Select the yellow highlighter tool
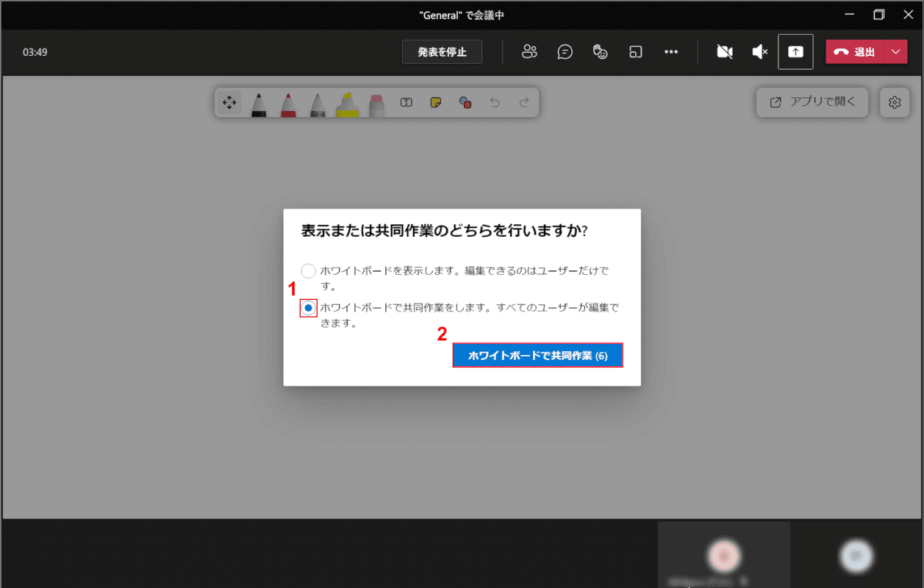Image resolution: width=924 pixels, height=588 pixels. [x=347, y=104]
